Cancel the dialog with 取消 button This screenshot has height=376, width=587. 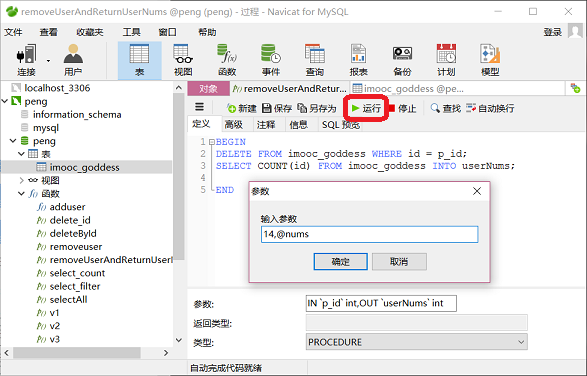(399, 261)
